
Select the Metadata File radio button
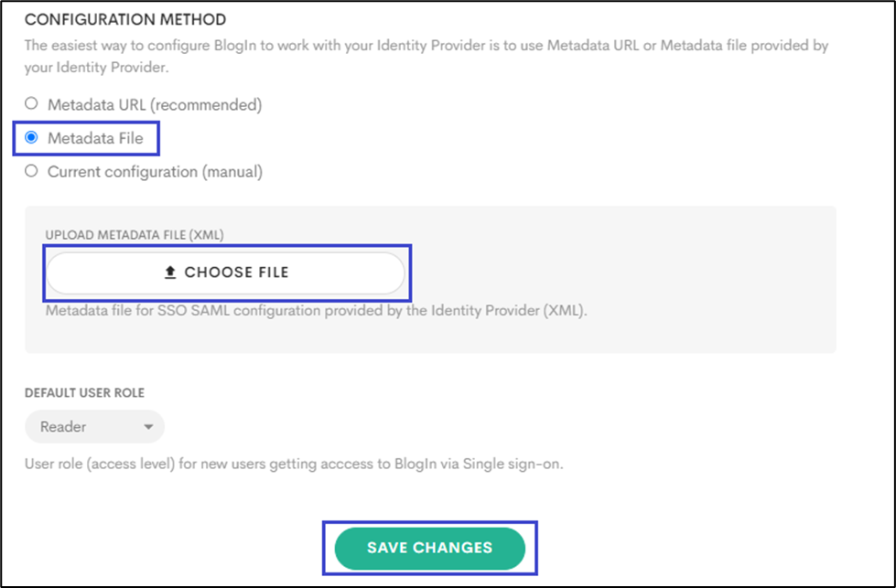pos(31,138)
